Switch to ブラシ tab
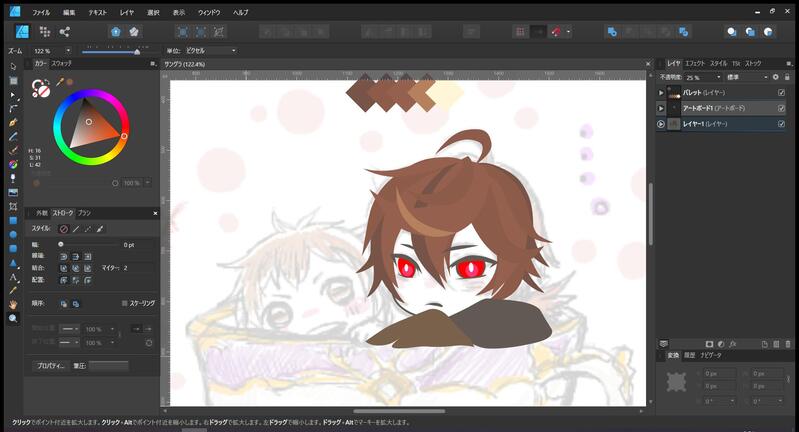This screenshot has height=432, width=799. coord(84,213)
